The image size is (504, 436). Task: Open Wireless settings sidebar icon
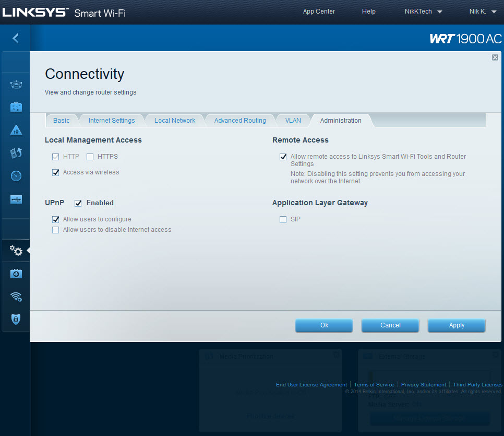pyautogui.click(x=16, y=297)
